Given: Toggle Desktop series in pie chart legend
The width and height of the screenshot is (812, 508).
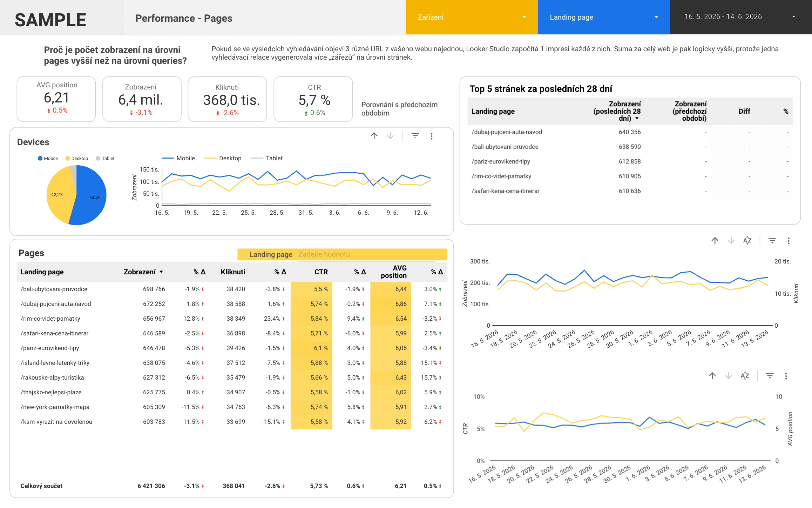Looking at the screenshot, I should (76, 159).
